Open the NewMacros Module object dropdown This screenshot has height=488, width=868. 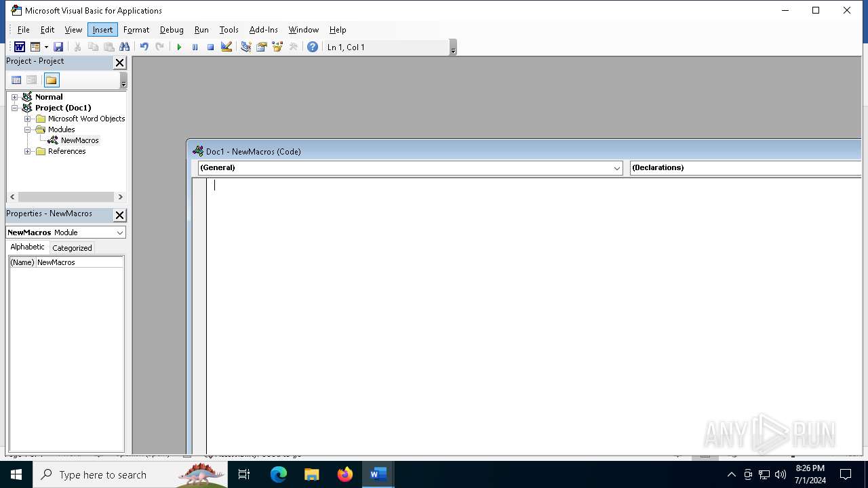120,232
